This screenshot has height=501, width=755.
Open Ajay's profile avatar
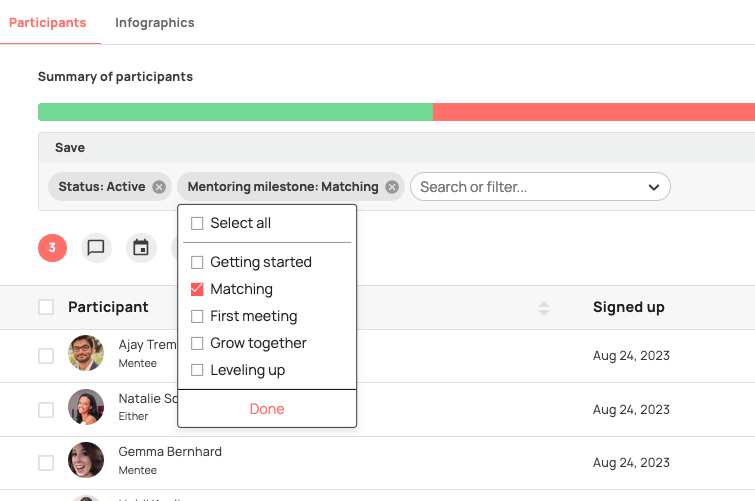pos(86,355)
